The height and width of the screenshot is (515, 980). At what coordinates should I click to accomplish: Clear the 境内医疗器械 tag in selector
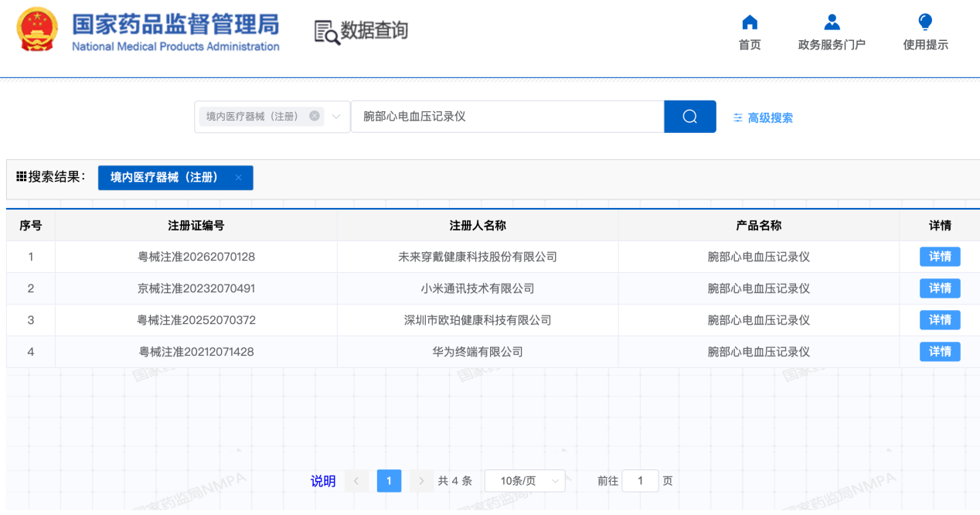coord(315,116)
